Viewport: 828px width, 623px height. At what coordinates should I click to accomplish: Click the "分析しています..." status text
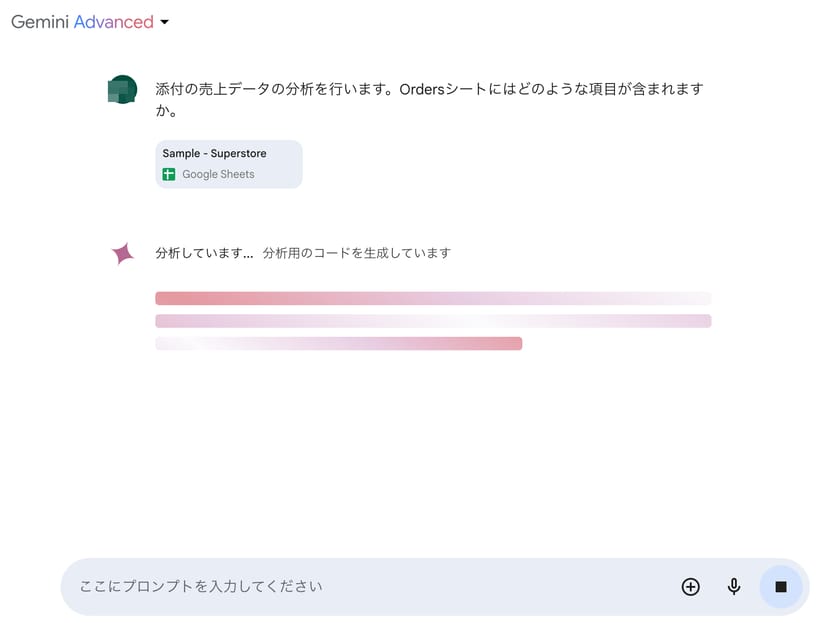coord(204,253)
